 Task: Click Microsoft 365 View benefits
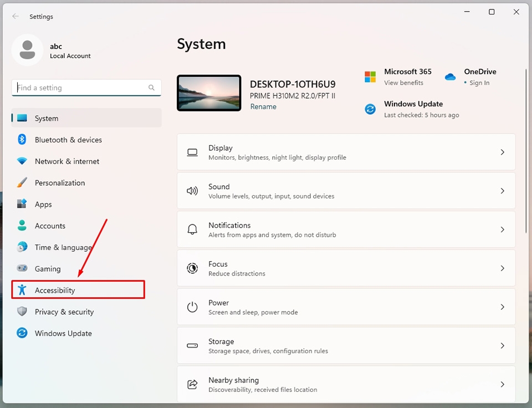click(x=403, y=83)
